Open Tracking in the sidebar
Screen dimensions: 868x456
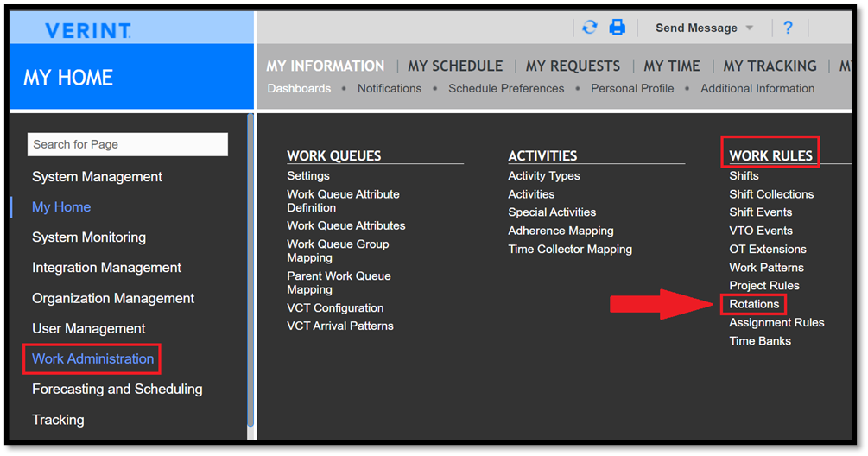click(x=58, y=420)
